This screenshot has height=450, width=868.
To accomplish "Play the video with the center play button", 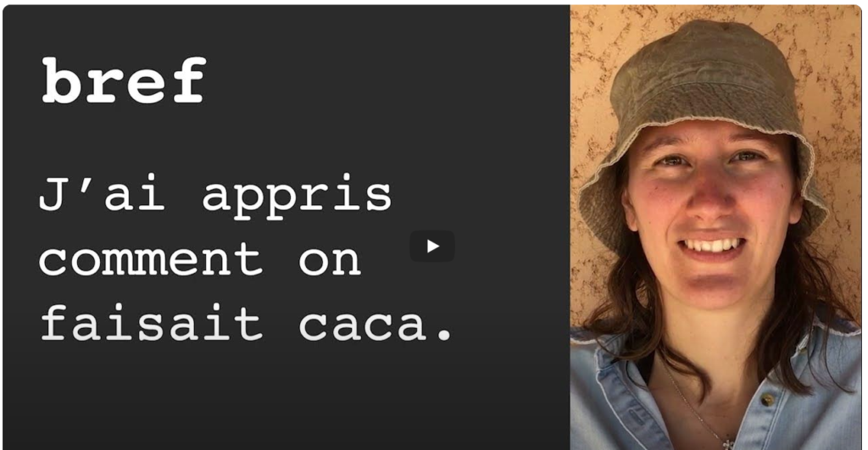I will tap(432, 247).
